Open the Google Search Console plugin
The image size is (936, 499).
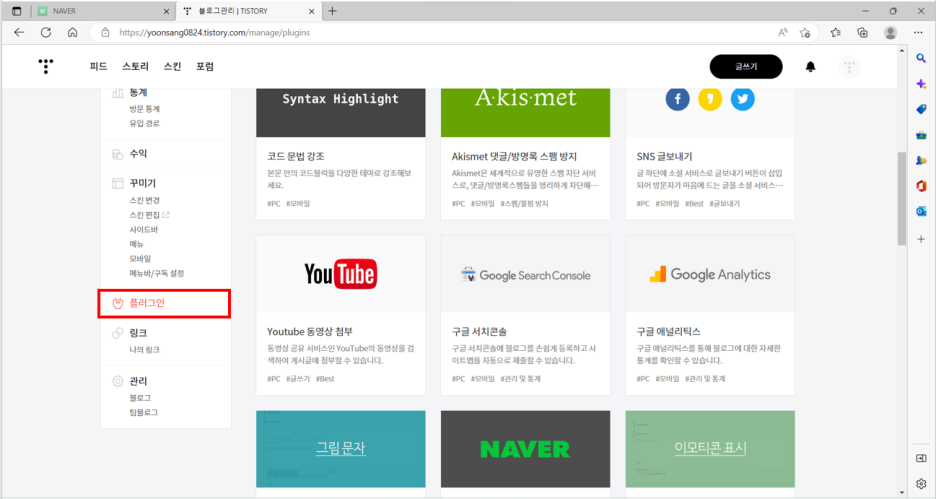(525, 315)
